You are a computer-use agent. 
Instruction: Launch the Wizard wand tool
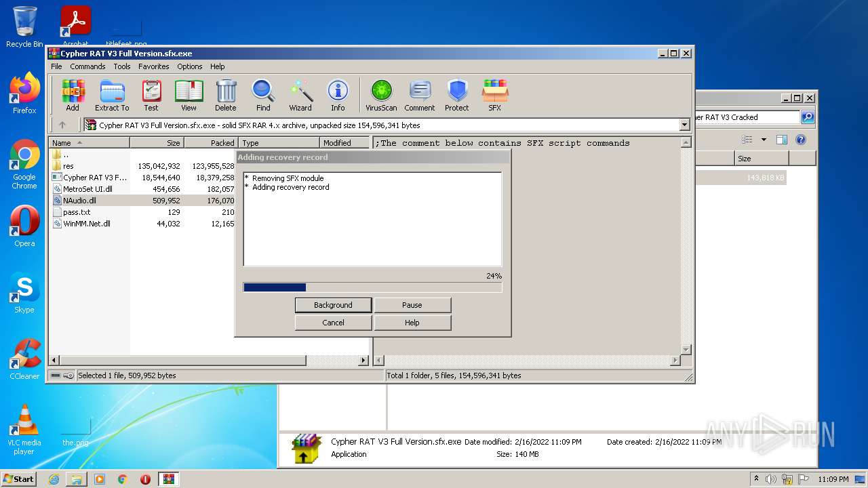point(300,95)
